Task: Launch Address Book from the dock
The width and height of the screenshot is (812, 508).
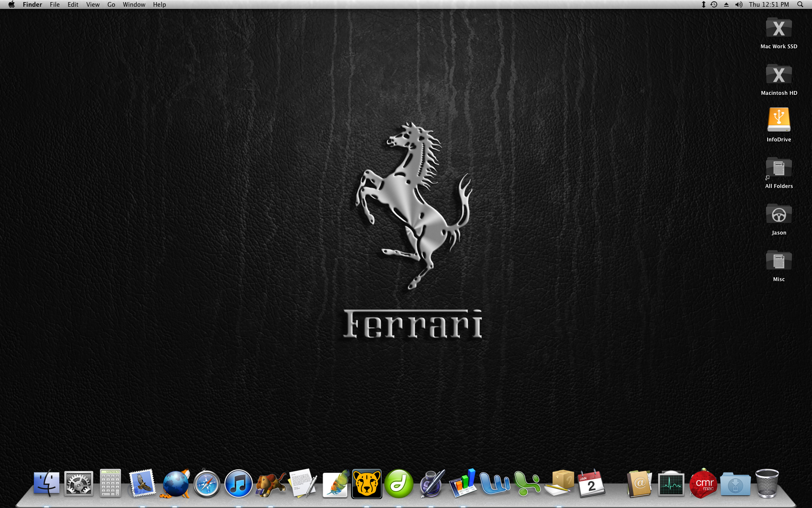Action: click(639, 483)
